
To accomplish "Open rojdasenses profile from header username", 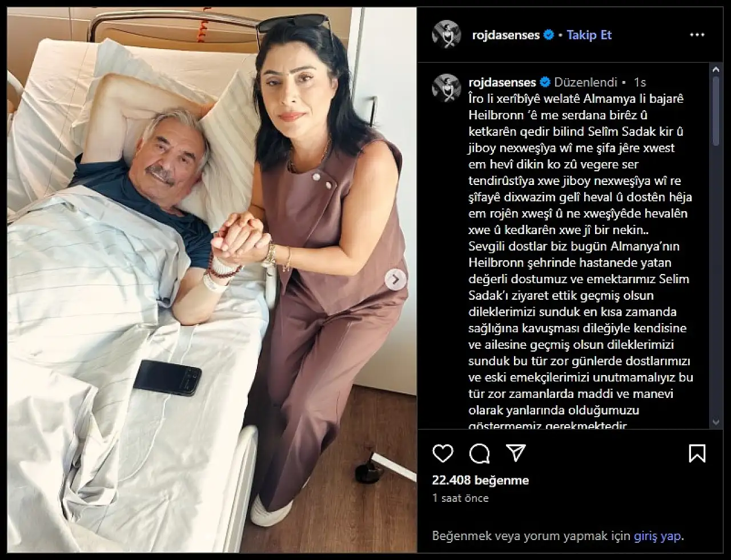I will (x=505, y=35).
